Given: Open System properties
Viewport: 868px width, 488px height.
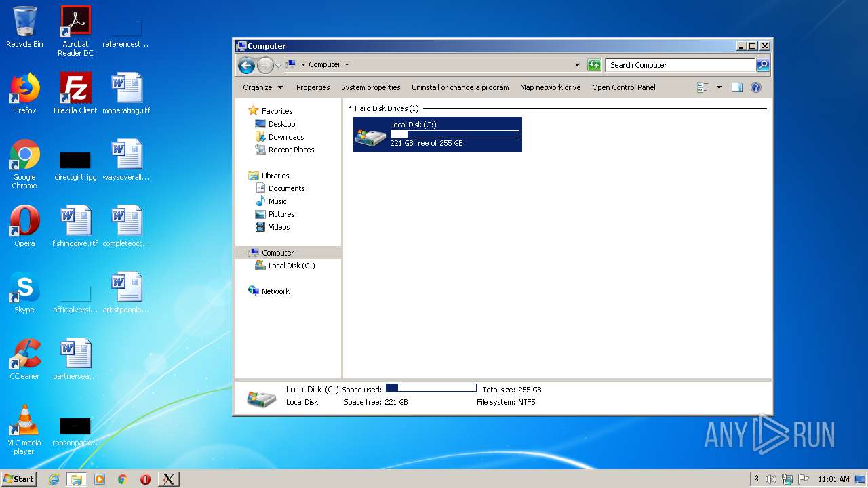Looking at the screenshot, I should [370, 87].
